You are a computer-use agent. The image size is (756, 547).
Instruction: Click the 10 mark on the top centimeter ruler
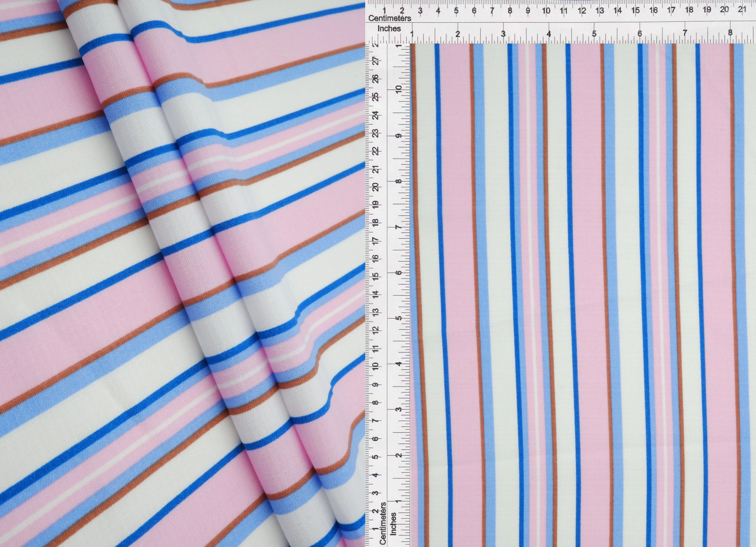[x=546, y=11]
